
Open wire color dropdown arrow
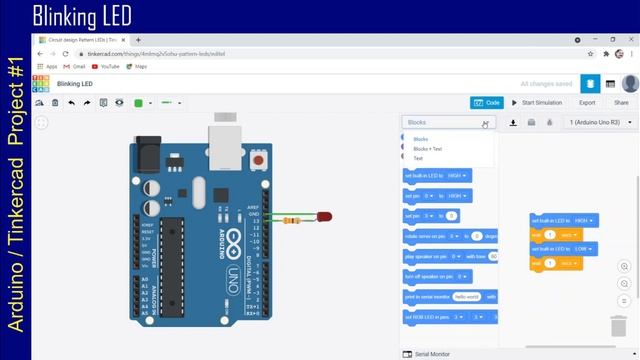point(150,103)
